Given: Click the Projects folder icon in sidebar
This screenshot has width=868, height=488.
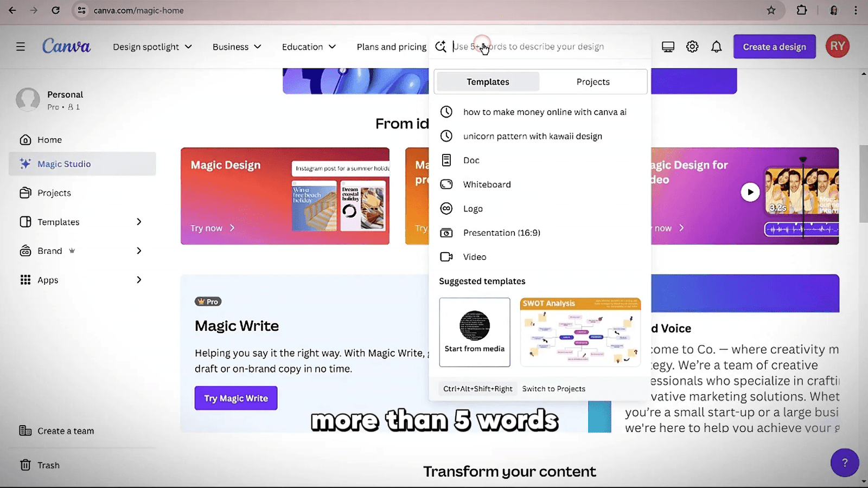Looking at the screenshot, I should pyautogui.click(x=25, y=193).
